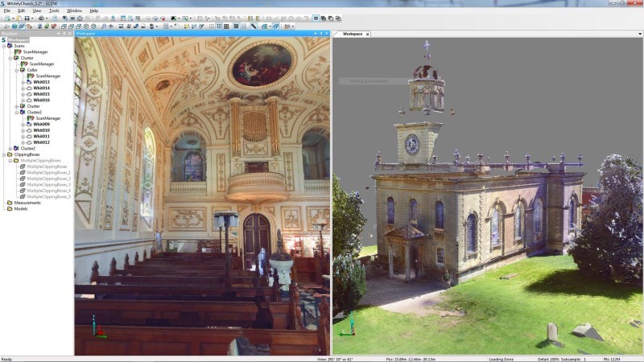Image resolution: width=644 pixels, height=362 pixels.
Task: Select the ClippingBoxes folder
Action: tap(27, 154)
